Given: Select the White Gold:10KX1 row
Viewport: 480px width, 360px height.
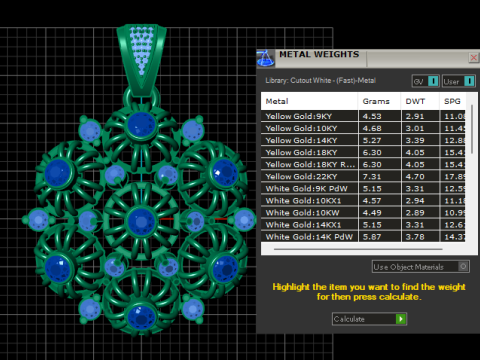Looking at the screenshot, I should pyautogui.click(x=363, y=200).
